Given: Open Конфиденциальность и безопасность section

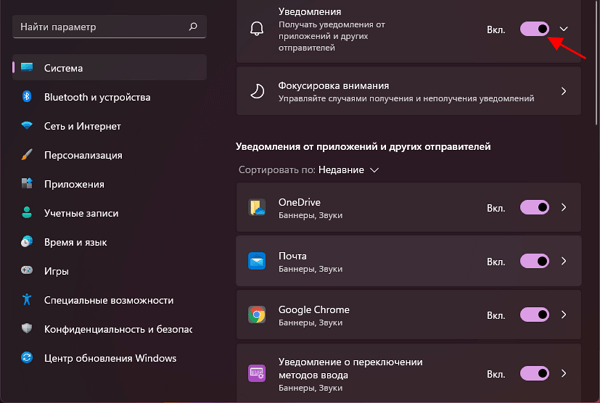Looking at the screenshot, I should [110, 329].
